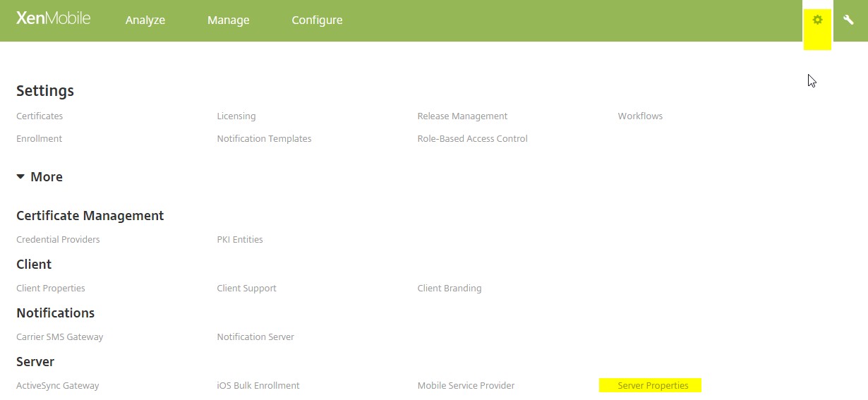This screenshot has height=400, width=868.
Task: Open Server Properties link
Action: [x=653, y=386]
